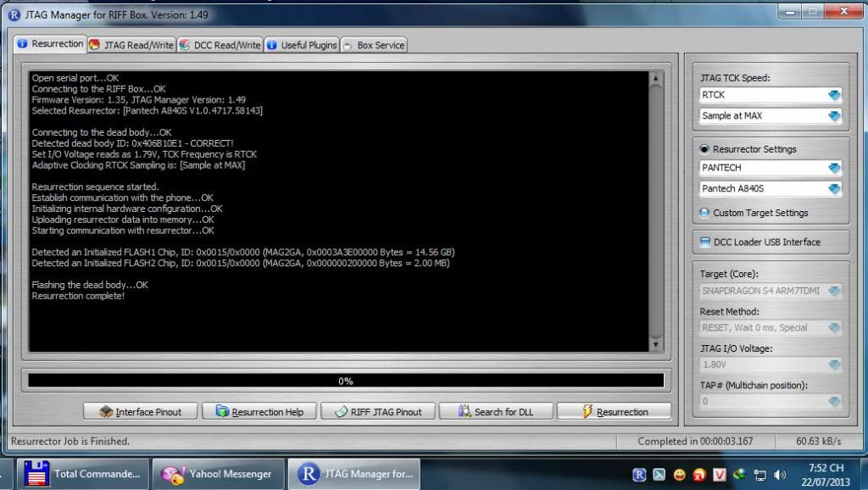This screenshot has width=868, height=490.
Task: Open the PANTECH manufacturer dropdown
Action: click(x=834, y=168)
